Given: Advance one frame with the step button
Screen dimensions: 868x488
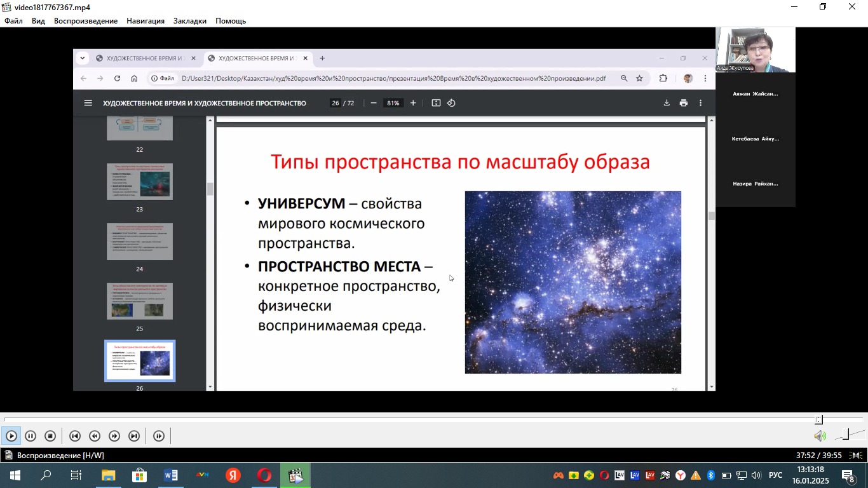Looking at the screenshot, I should 159,436.
